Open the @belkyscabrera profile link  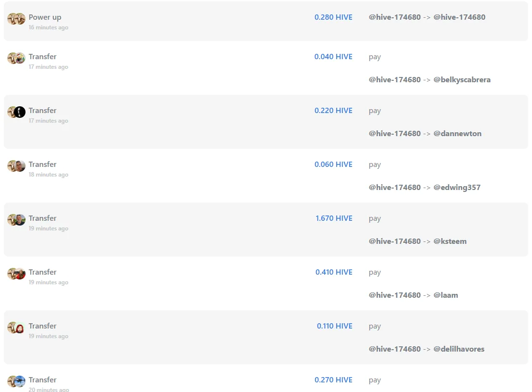[462, 80]
